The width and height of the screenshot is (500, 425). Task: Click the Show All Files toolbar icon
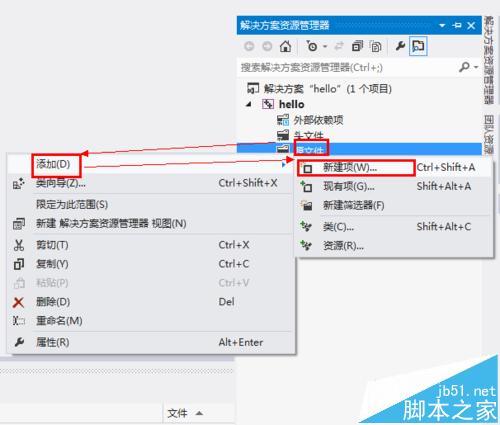coord(376,47)
